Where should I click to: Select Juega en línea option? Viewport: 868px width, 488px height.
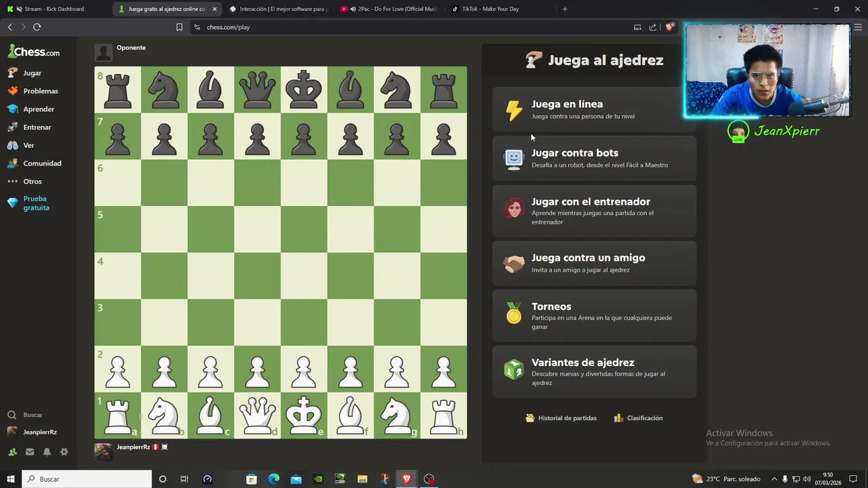(594, 109)
